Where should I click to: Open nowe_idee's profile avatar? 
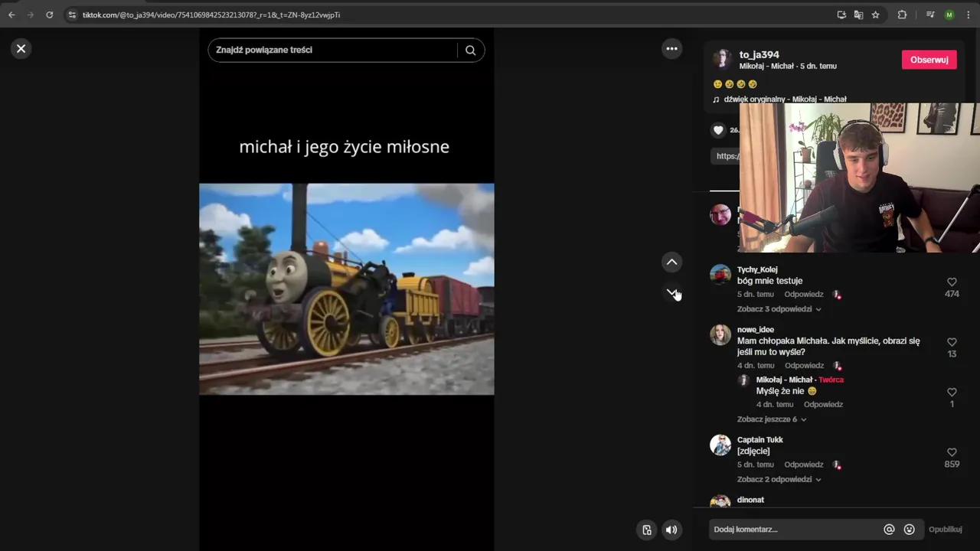(720, 334)
